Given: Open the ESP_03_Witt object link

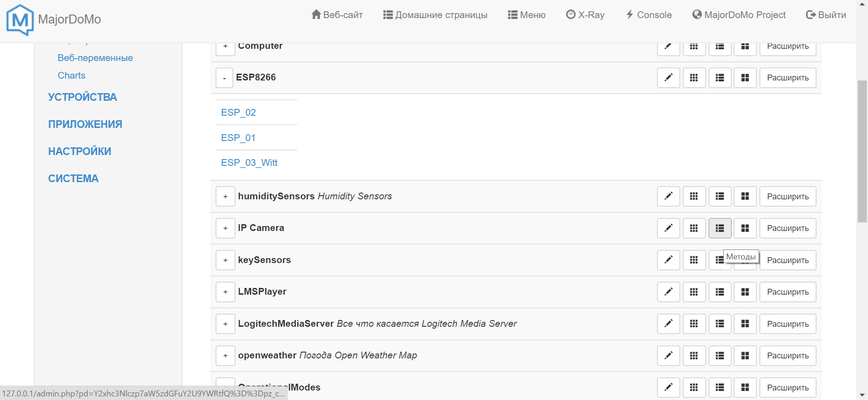Looking at the screenshot, I should pyautogui.click(x=249, y=163).
